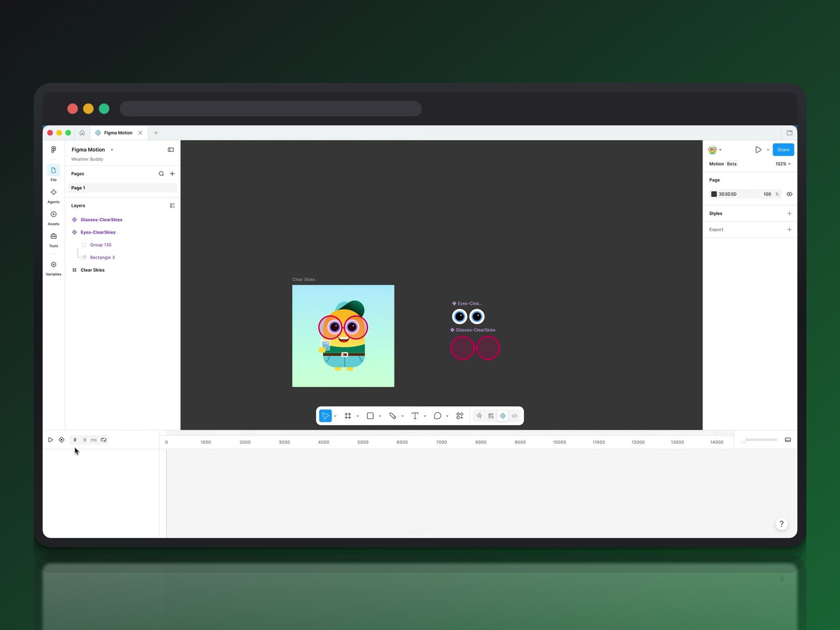The height and width of the screenshot is (630, 840).
Task: Select Page 1 in Pages list
Action: pos(122,188)
